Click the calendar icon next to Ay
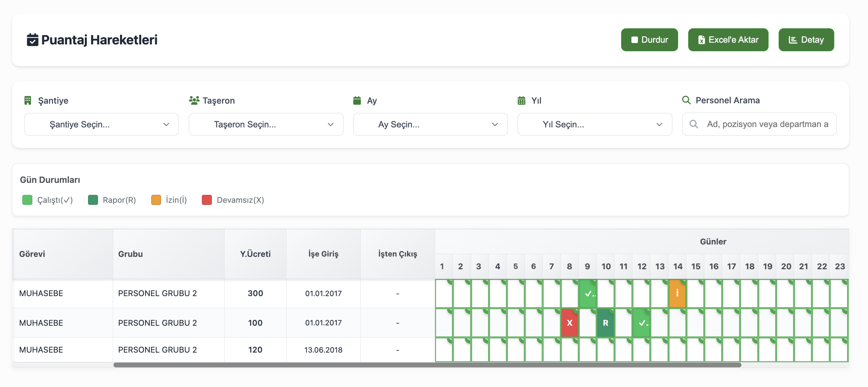Screen dimensions: 868x387 click(x=357, y=101)
